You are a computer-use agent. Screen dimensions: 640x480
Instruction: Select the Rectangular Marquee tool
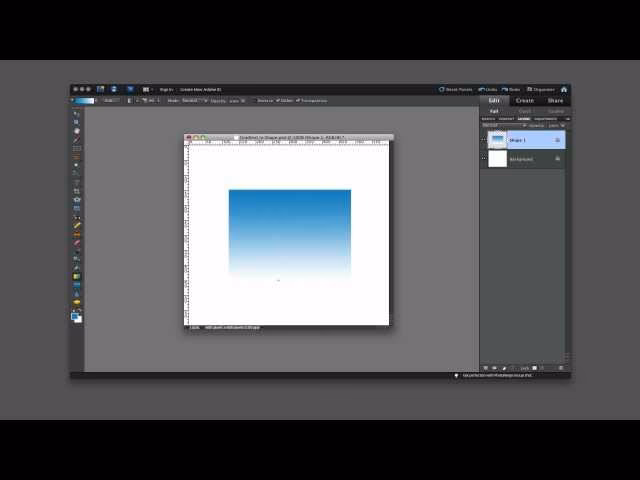point(76,148)
